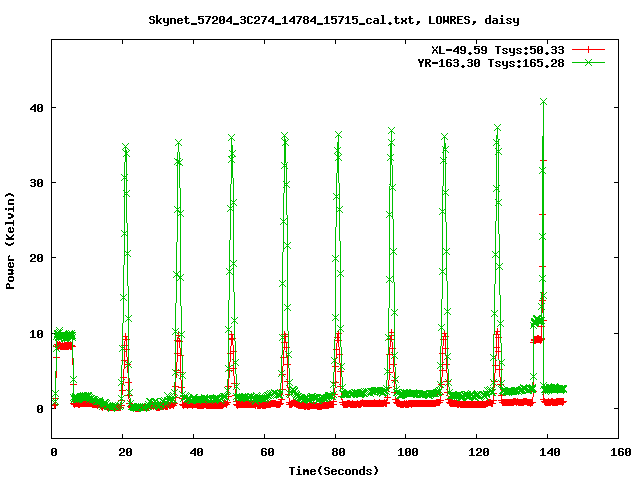Click the Power (Kelvin) axis label

pos(10,241)
